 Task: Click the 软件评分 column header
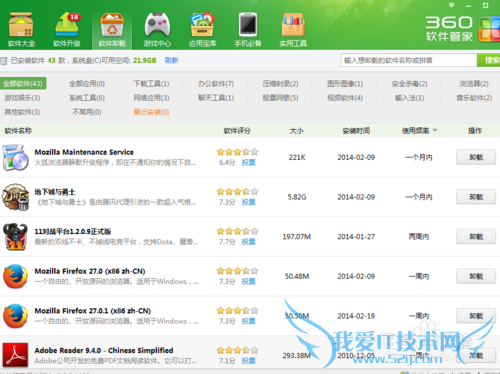pos(237,131)
